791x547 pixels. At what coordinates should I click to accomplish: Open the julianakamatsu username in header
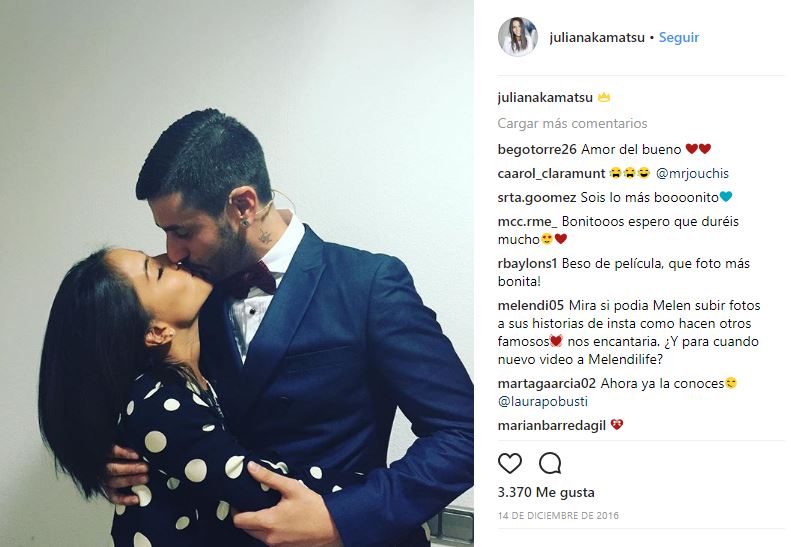[x=597, y=37]
